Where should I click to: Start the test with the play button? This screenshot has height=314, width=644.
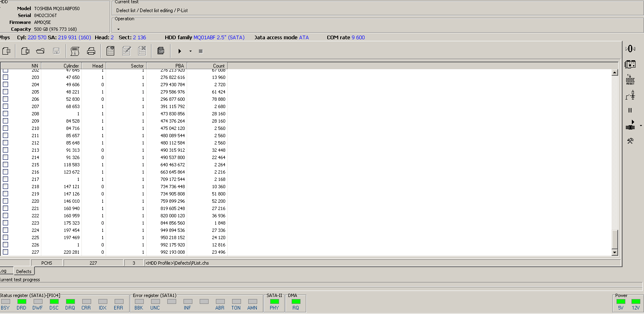[x=179, y=51]
